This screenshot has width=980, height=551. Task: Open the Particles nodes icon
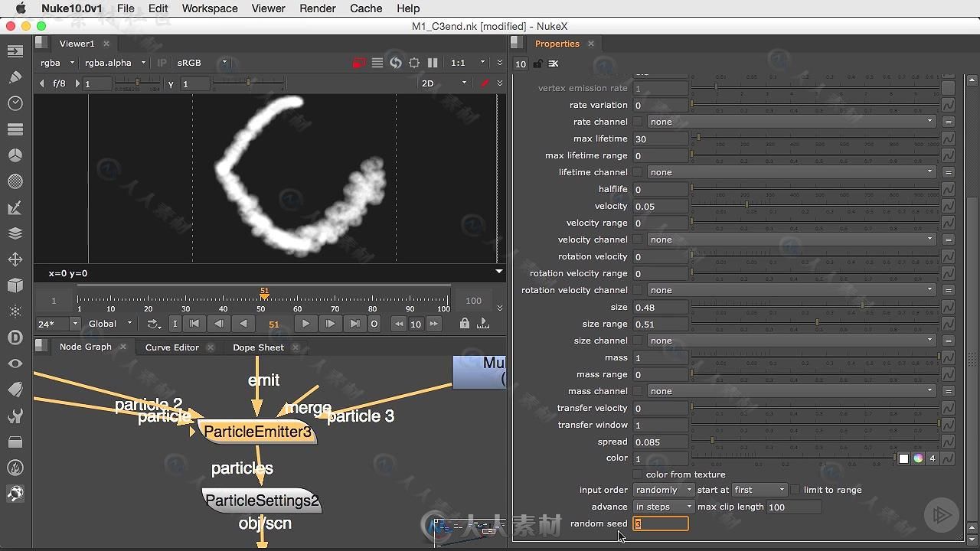[x=15, y=311]
